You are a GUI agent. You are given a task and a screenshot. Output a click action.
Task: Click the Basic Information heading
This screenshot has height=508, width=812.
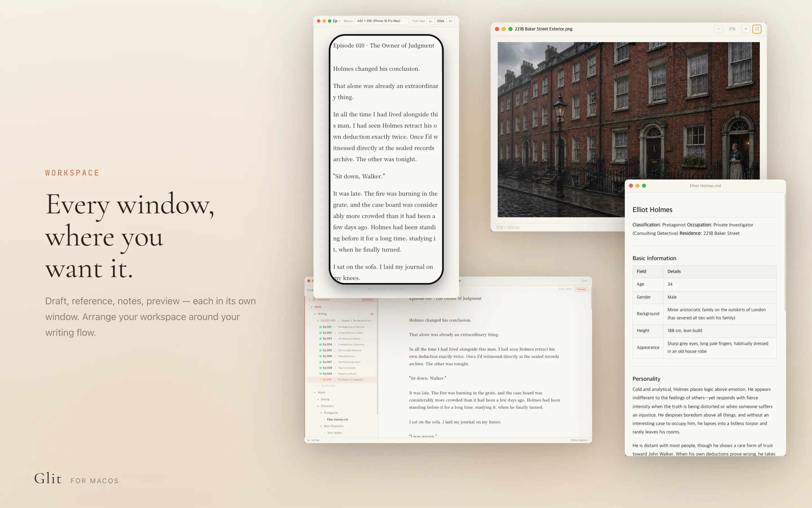point(654,258)
